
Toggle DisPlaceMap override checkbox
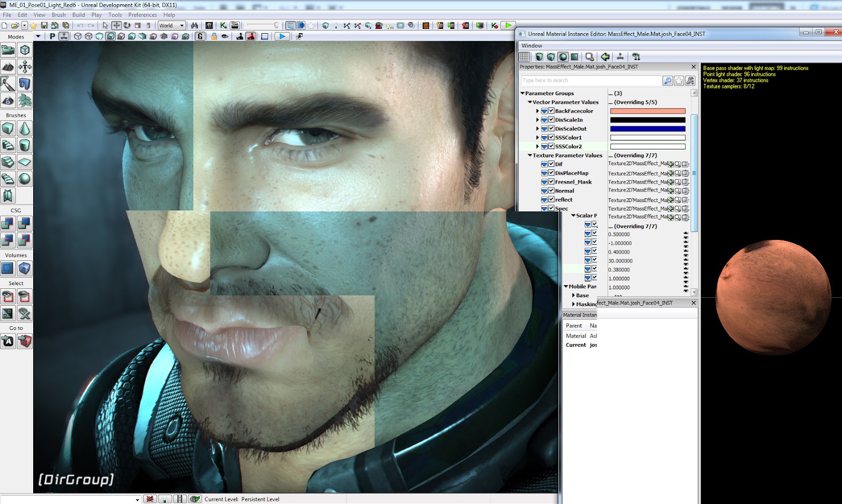[552, 173]
